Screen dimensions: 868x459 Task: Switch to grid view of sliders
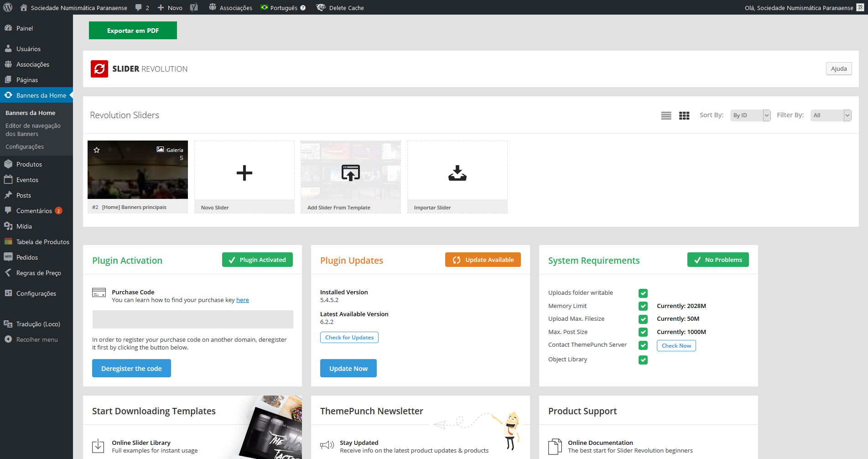point(684,115)
